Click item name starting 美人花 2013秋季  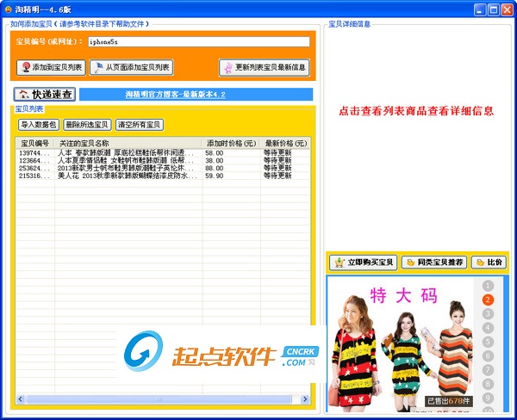coord(127,176)
